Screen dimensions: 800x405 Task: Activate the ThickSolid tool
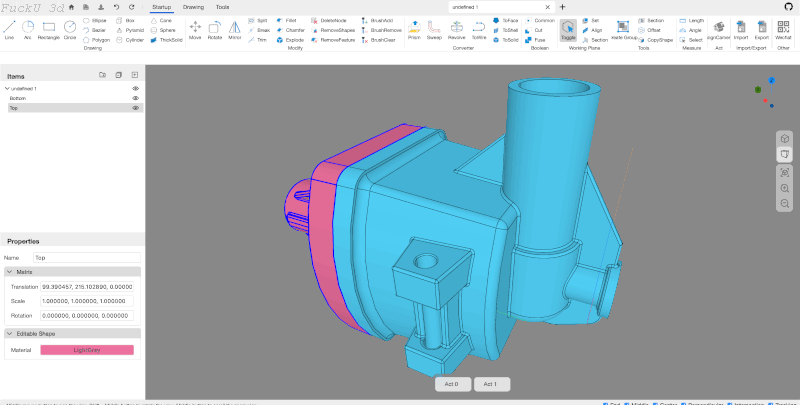click(x=166, y=40)
